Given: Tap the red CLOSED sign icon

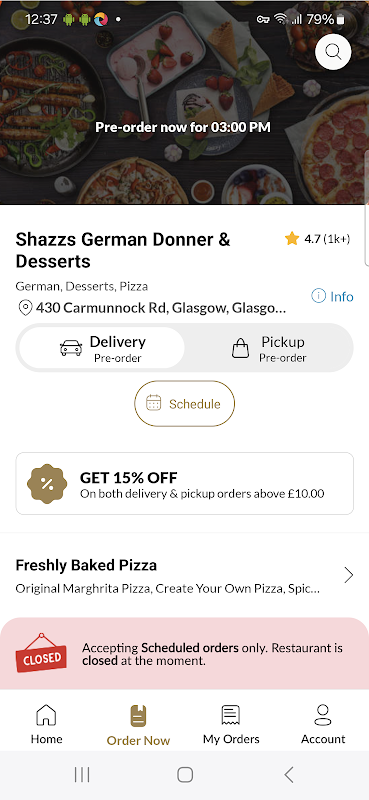Looking at the screenshot, I should click(x=41, y=653).
